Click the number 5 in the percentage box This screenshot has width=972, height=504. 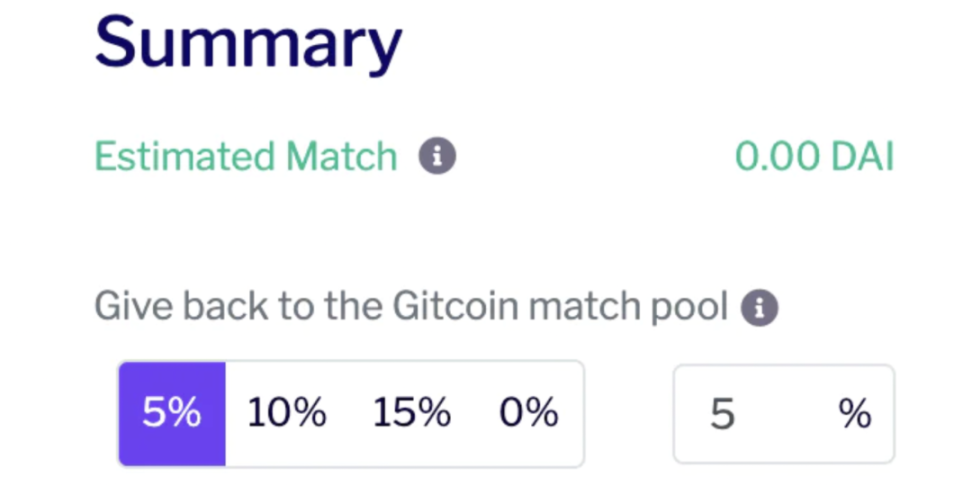click(x=722, y=414)
